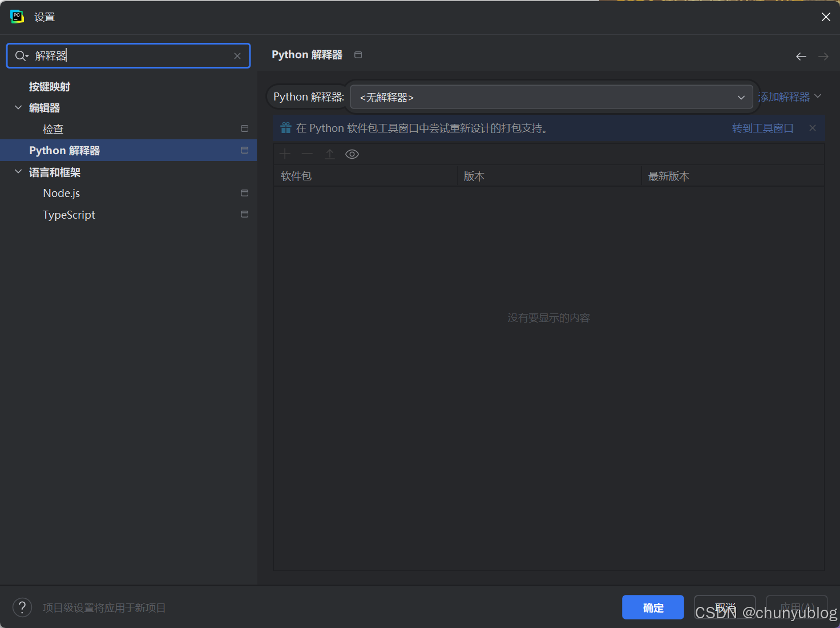Expand the chevron next to 添加解释器
Screen dimensions: 840x628
(x=818, y=96)
